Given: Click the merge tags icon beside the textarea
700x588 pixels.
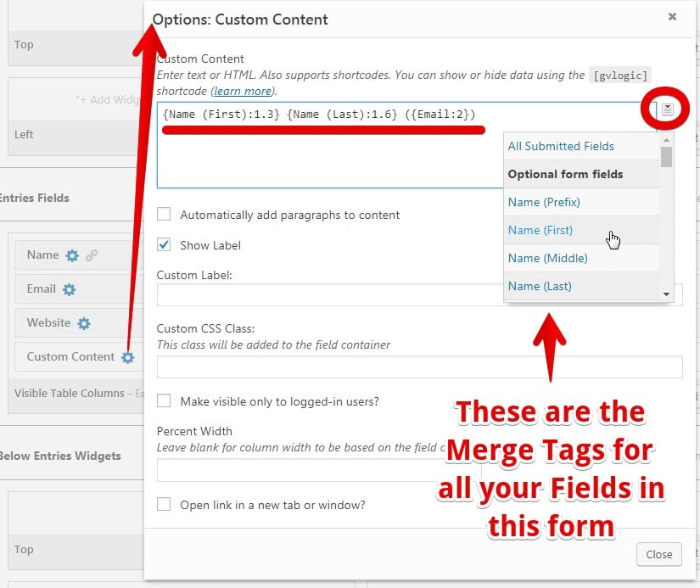Looking at the screenshot, I should point(668,109).
